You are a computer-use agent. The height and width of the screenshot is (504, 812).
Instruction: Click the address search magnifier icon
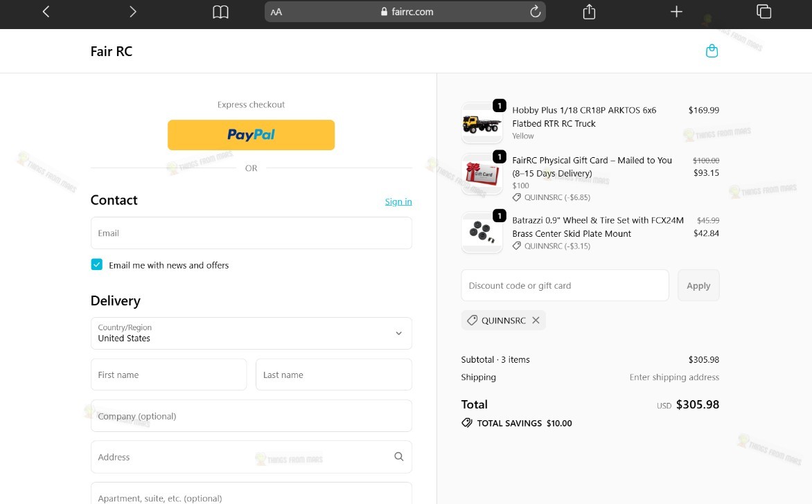(399, 456)
